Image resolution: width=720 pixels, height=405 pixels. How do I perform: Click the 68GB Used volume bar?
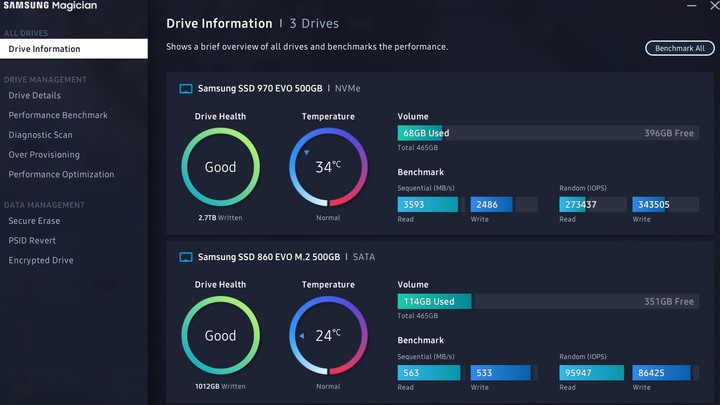point(548,133)
